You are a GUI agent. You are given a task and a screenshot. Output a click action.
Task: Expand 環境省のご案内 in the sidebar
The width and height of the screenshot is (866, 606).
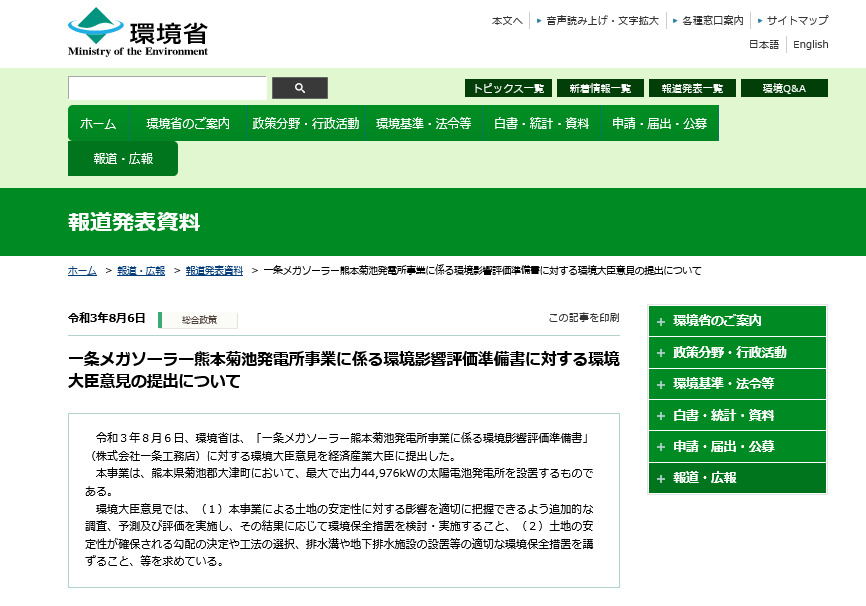point(737,321)
